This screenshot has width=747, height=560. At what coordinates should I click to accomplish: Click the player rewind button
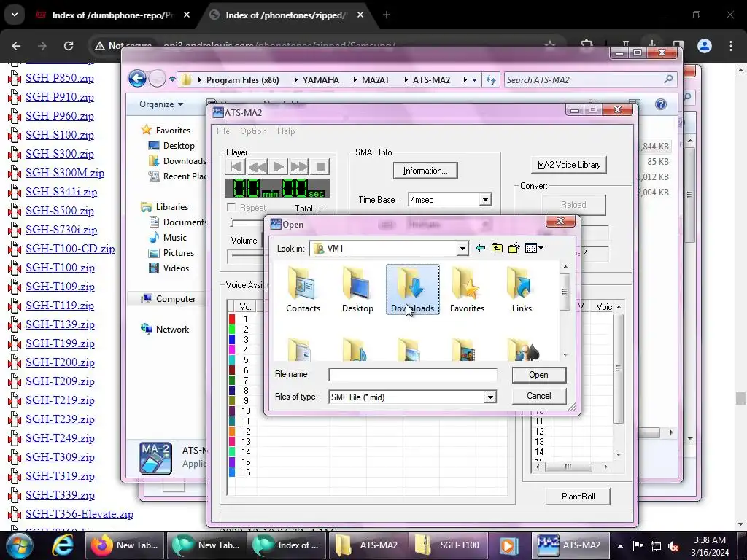[258, 167]
